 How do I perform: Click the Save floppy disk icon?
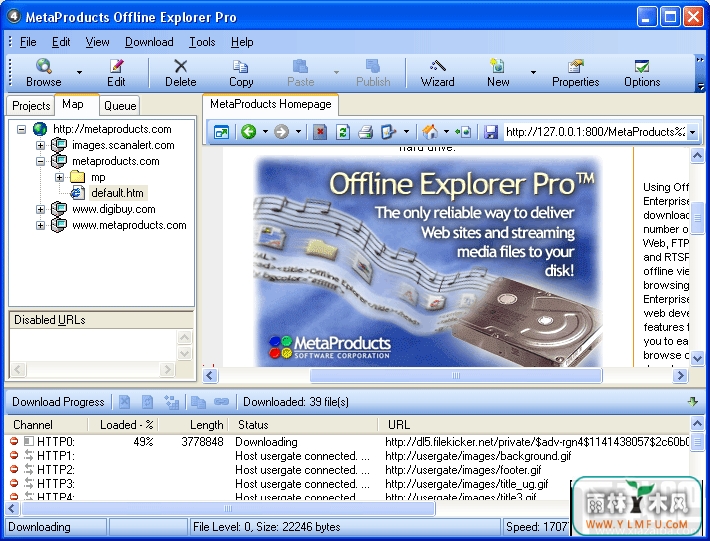(491, 132)
